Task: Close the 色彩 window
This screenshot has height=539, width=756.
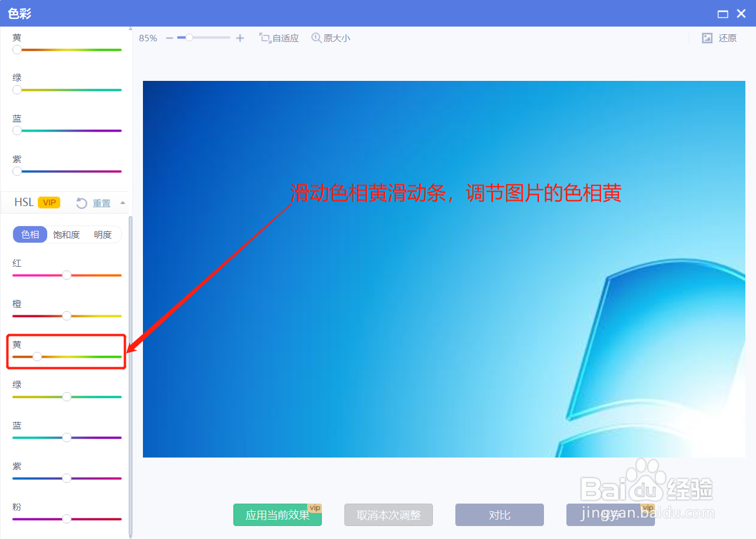Action: 741,14
